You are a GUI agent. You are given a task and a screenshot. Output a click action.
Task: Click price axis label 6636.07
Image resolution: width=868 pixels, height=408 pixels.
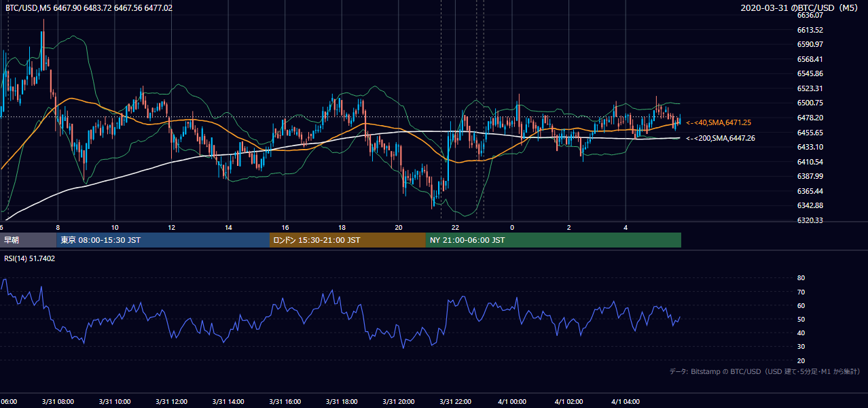[x=810, y=15]
